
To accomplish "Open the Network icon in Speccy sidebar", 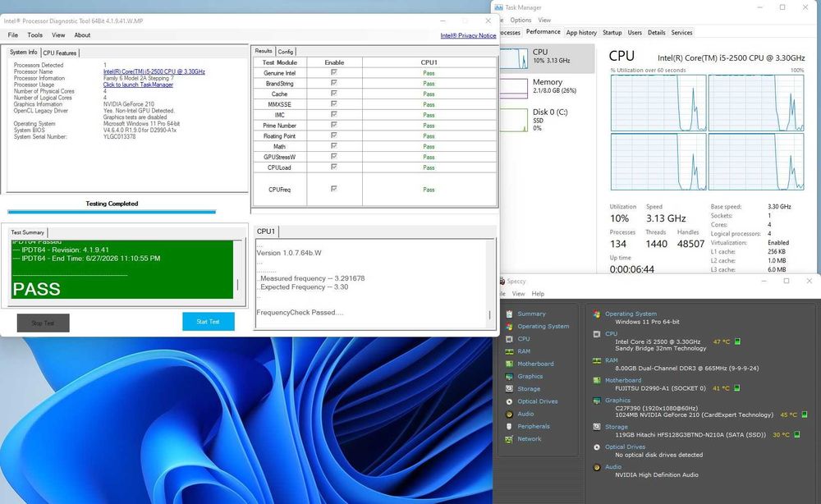I will point(509,439).
